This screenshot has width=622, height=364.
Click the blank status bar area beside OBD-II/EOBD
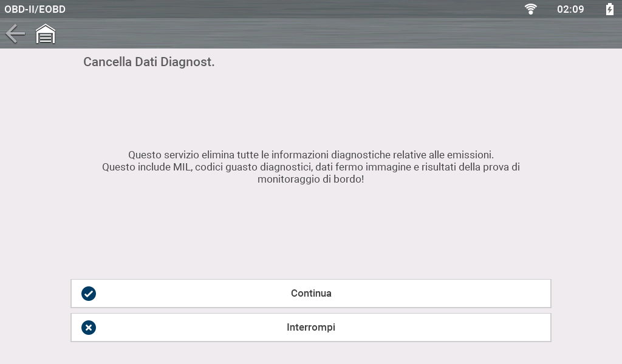pyautogui.click(x=273, y=9)
